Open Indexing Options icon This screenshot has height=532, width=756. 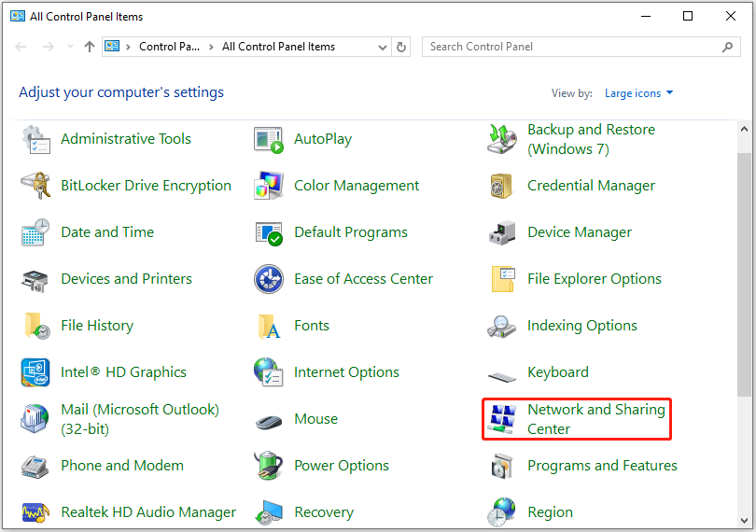[x=501, y=327]
